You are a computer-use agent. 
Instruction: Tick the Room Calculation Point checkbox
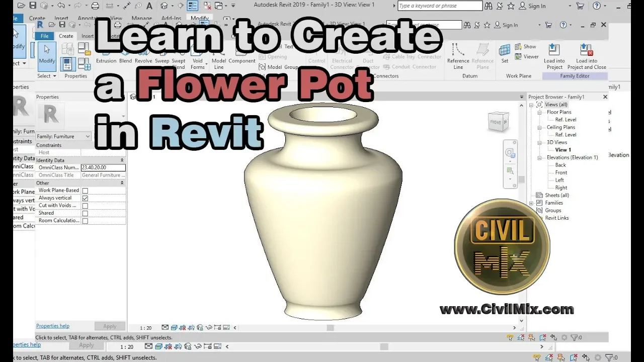(85, 221)
